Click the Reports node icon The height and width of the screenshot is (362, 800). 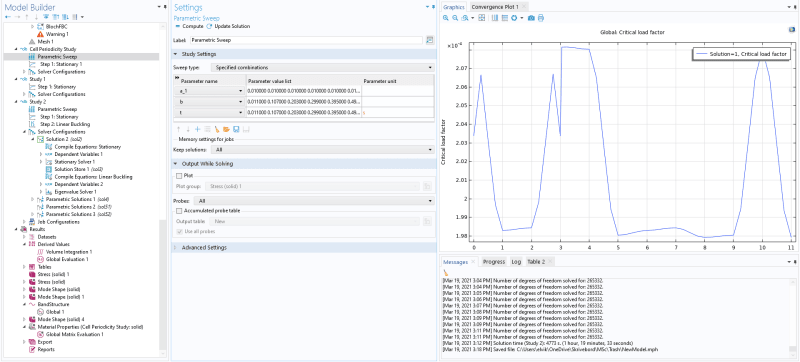(32, 349)
